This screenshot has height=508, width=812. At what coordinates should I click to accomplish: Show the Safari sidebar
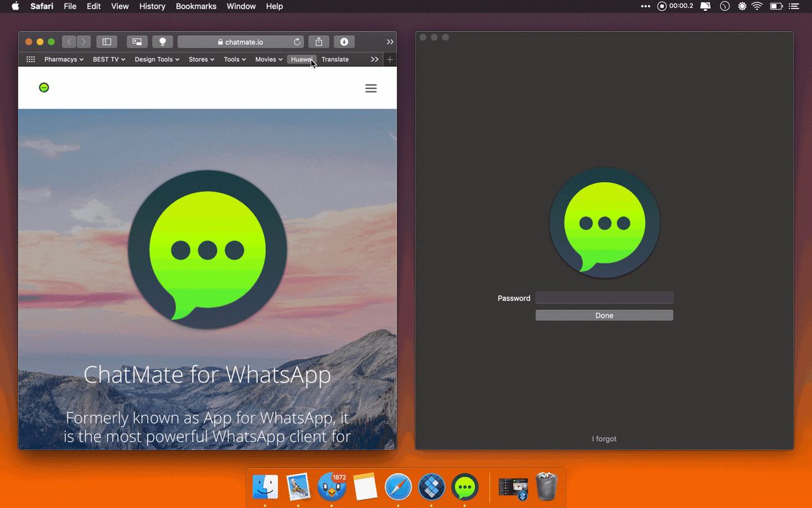(x=107, y=42)
